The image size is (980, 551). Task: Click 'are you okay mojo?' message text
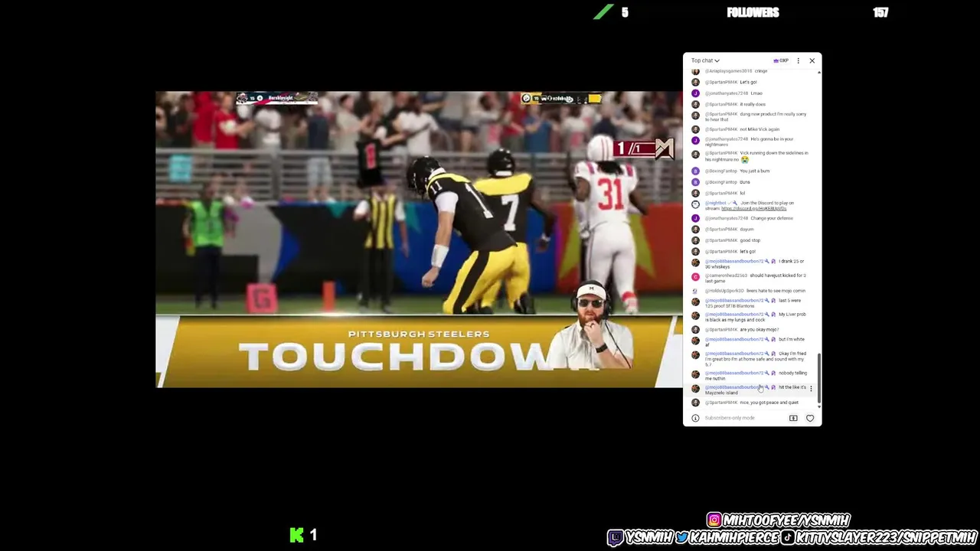[759, 329]
